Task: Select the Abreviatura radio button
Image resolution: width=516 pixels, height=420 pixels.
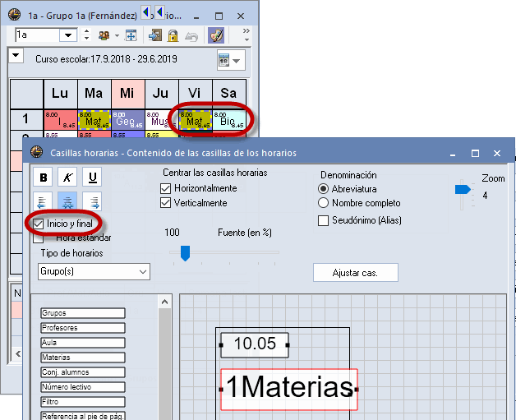Action: click(x=323, y=188)
